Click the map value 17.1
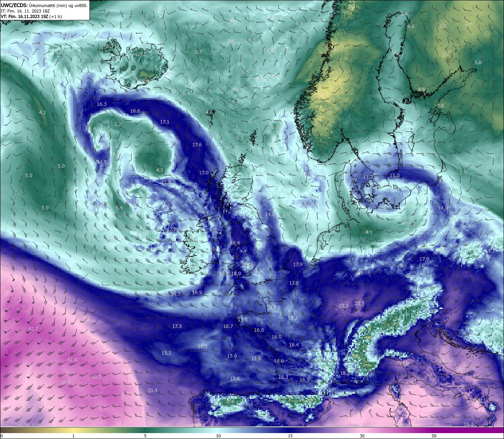The height and width of the screenshot is (439, 504). coord(165,122)
